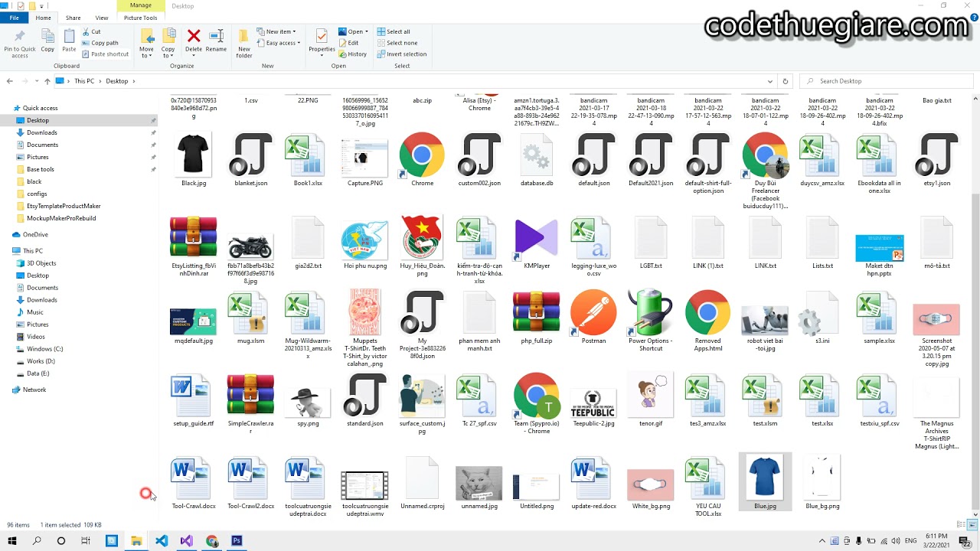Select the Blue.jpg t-shirt thumbnail
Image resolution: width=980 pixels, height=551 pixels.
coord(765,478)
